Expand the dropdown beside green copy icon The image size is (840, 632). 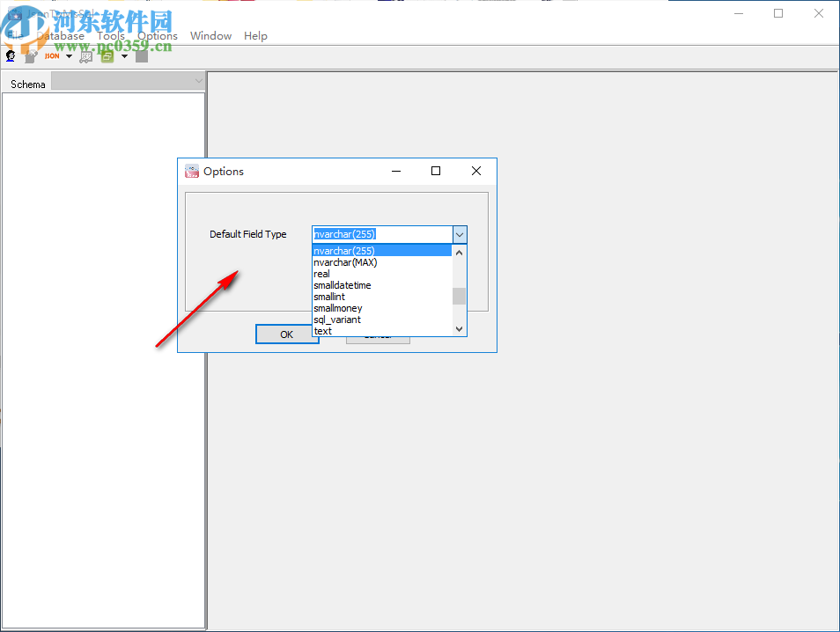pyautogui.click(x=124, y=55)
